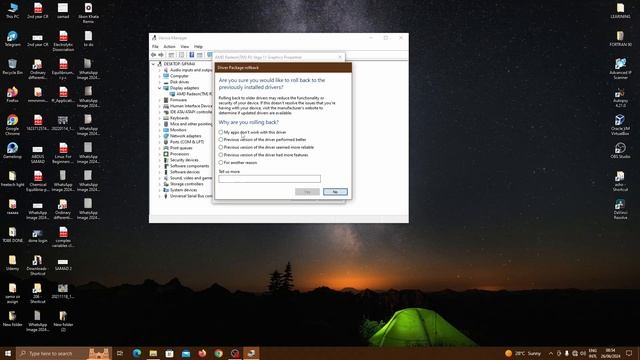Open Microsoft Edge from the taskbar
The height and width of the screenshot is (360, 640).
click(x=137, y=353)
